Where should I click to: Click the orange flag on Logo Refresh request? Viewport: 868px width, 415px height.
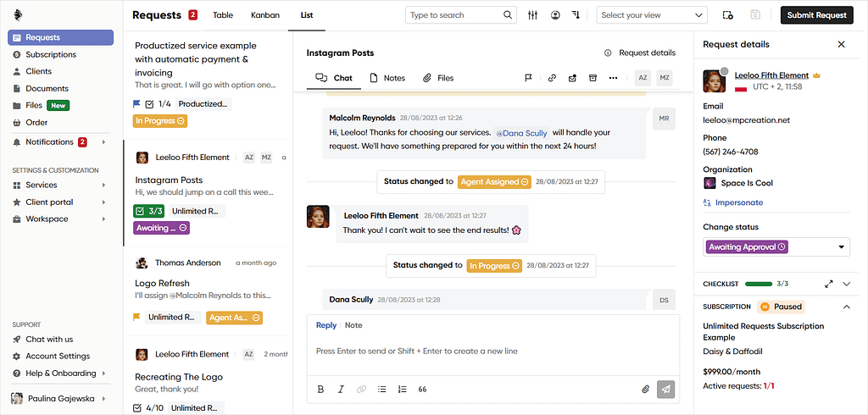136,317
